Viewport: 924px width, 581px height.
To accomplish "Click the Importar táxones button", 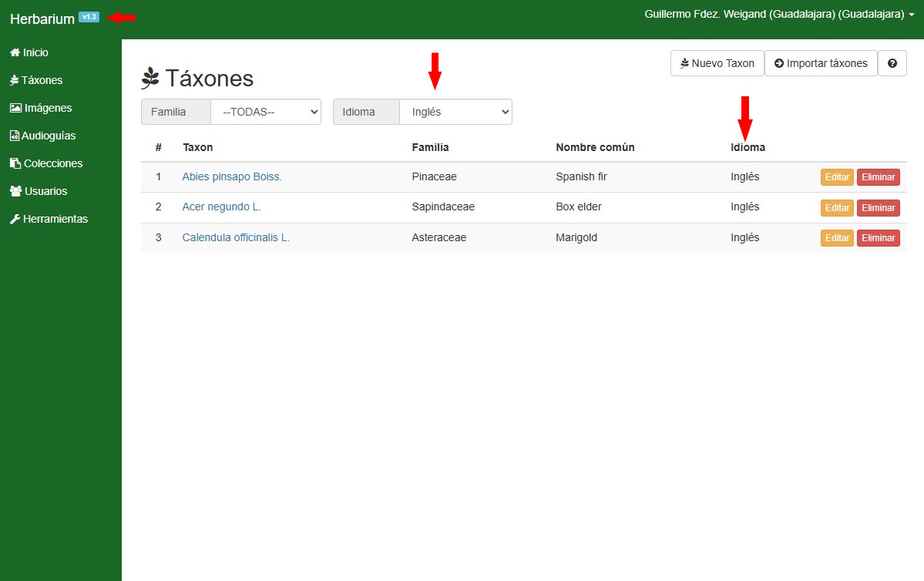I will (x=821, y=63).
